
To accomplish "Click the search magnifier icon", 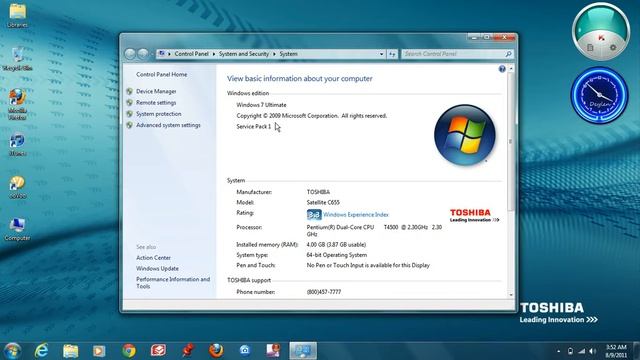I will 508,54.
